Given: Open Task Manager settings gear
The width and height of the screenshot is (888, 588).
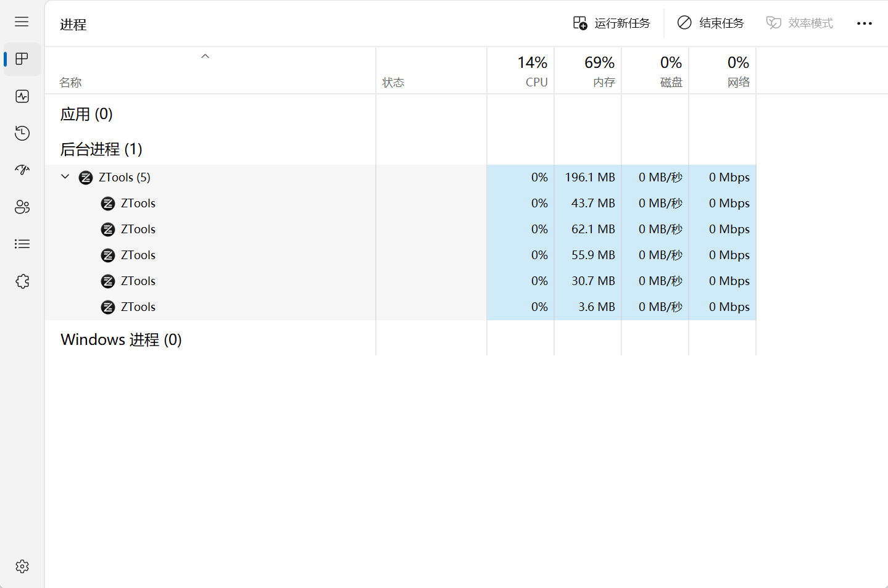Looking at the screenshot, I should pos(22,566).
